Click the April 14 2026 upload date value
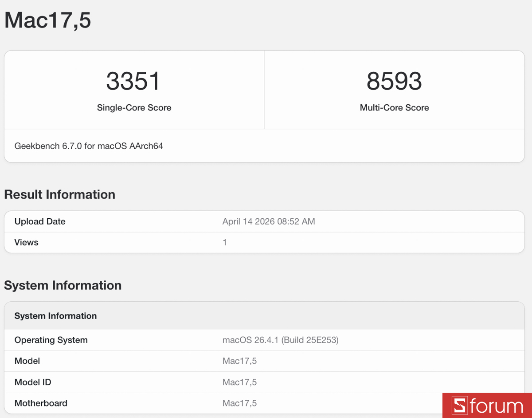Screen dimensions: 532x418 pos(269,221)
